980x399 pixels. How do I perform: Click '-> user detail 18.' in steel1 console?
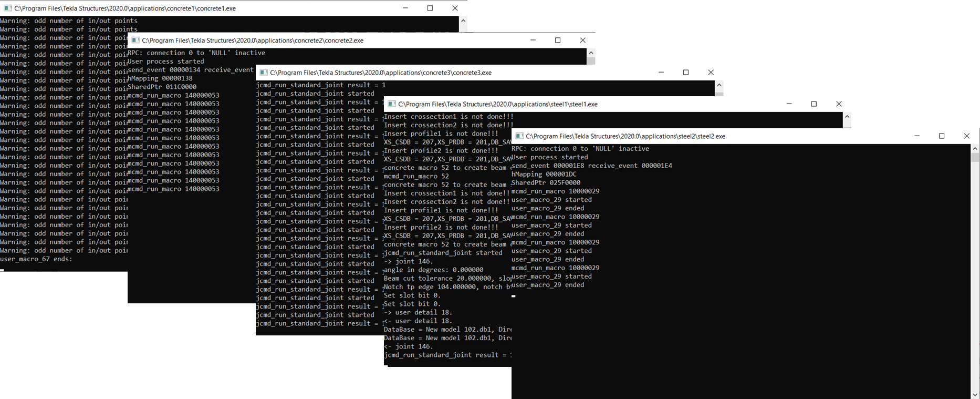coord(418,312)
